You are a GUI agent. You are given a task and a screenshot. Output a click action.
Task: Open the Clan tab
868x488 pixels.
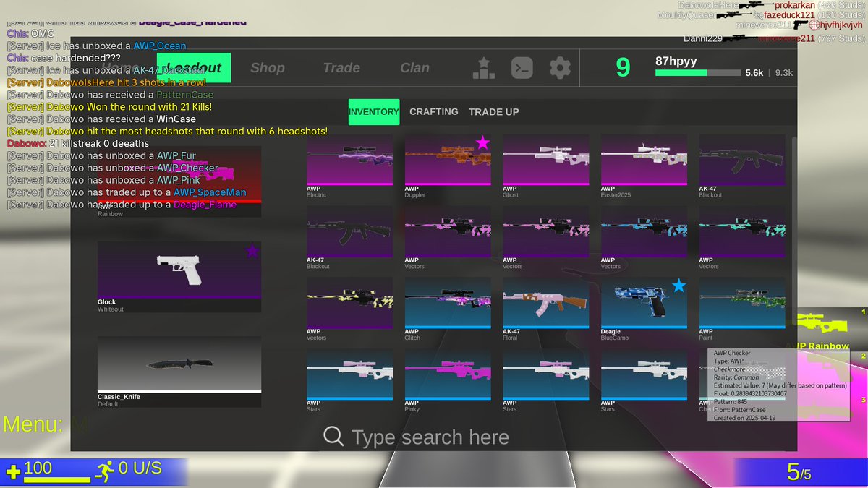415,68
